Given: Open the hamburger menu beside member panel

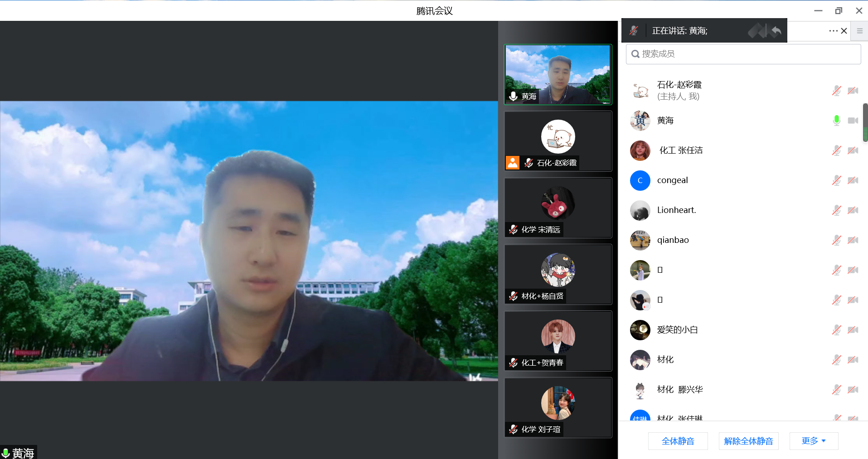Looking at the screenshot, I should tap(859, 31).
